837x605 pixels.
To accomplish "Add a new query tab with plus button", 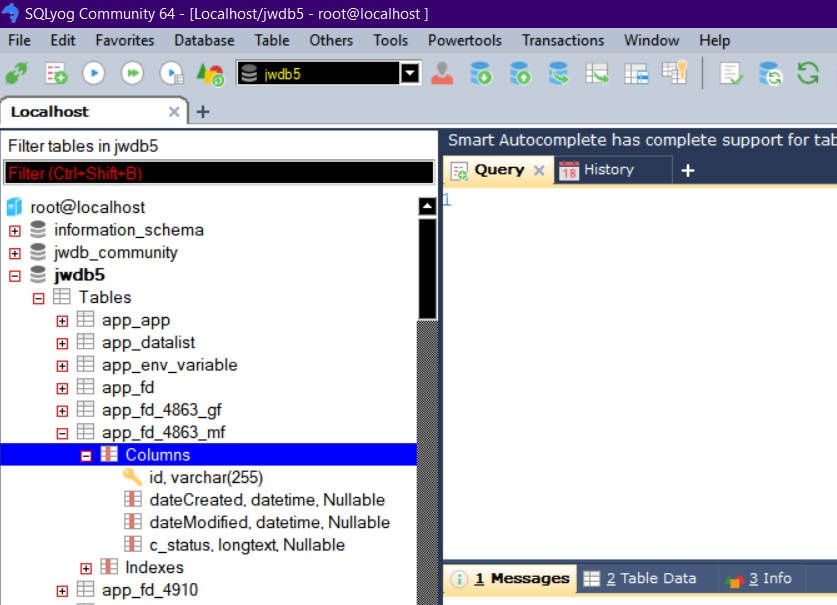I will click(687, 171).
